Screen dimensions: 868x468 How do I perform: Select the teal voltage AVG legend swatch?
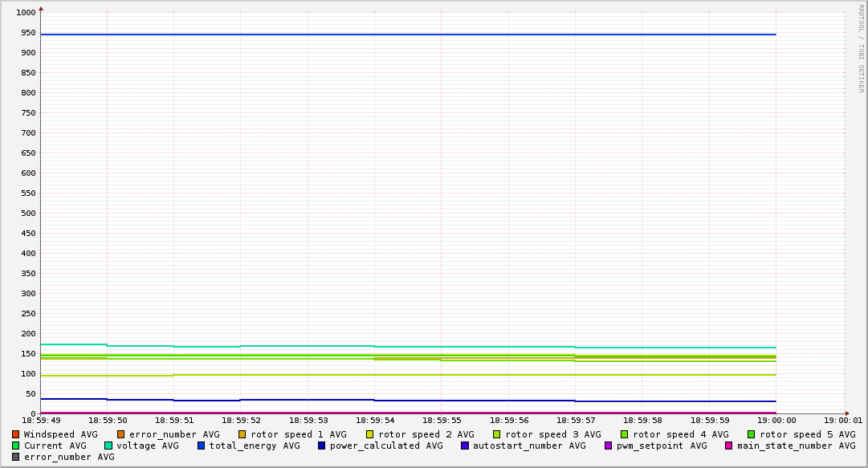[x=108, y=446]
